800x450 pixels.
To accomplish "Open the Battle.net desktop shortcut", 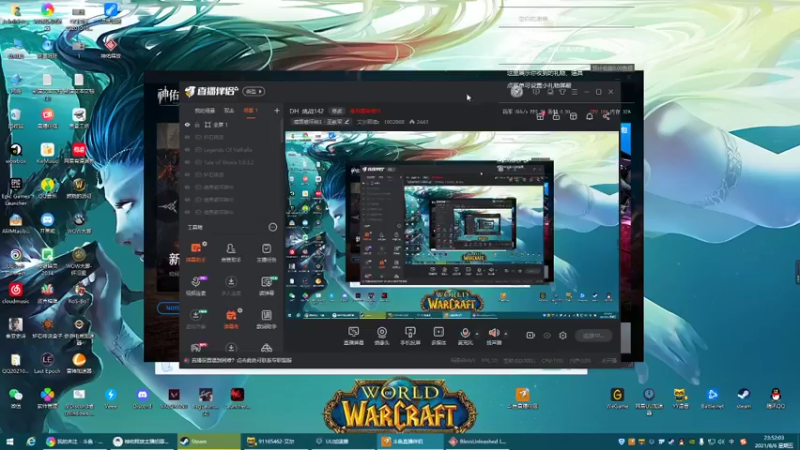I will coord(712,398).
